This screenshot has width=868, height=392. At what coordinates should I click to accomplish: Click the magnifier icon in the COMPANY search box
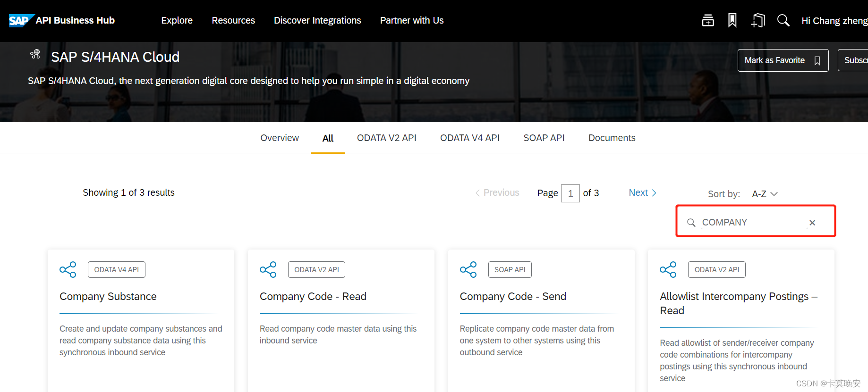(691, 223)
